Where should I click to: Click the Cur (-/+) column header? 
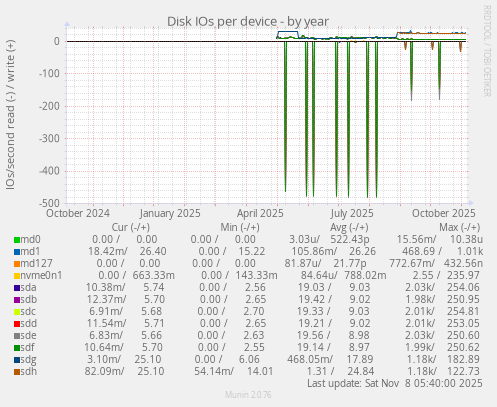click(x=131, y=227)
